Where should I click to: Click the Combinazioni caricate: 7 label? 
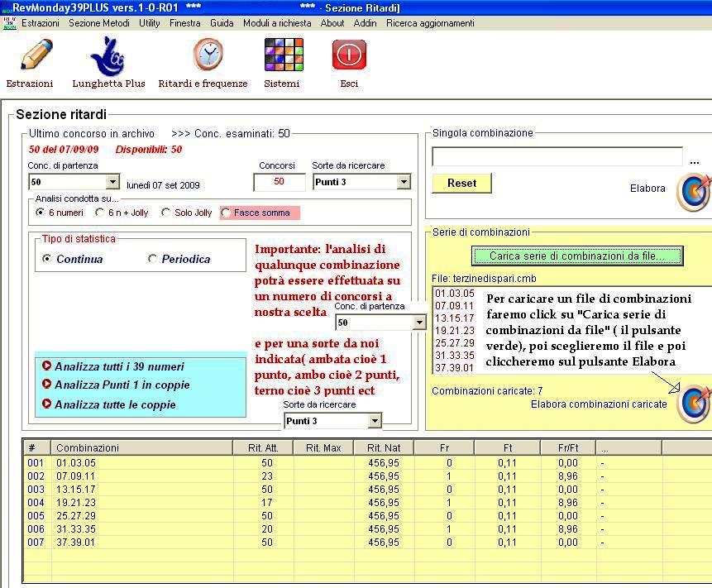tap(487, 391)
